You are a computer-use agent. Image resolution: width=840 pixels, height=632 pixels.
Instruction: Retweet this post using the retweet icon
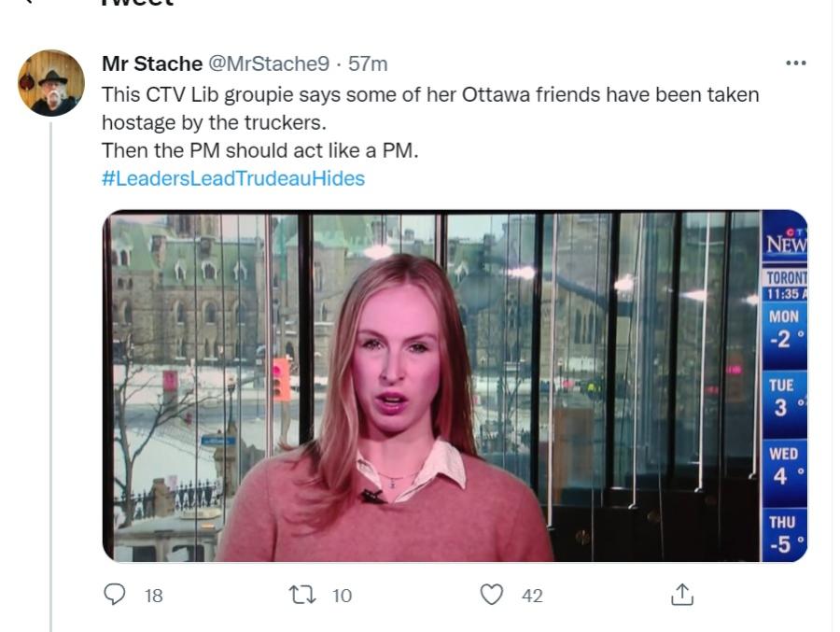tap(301, 595)
